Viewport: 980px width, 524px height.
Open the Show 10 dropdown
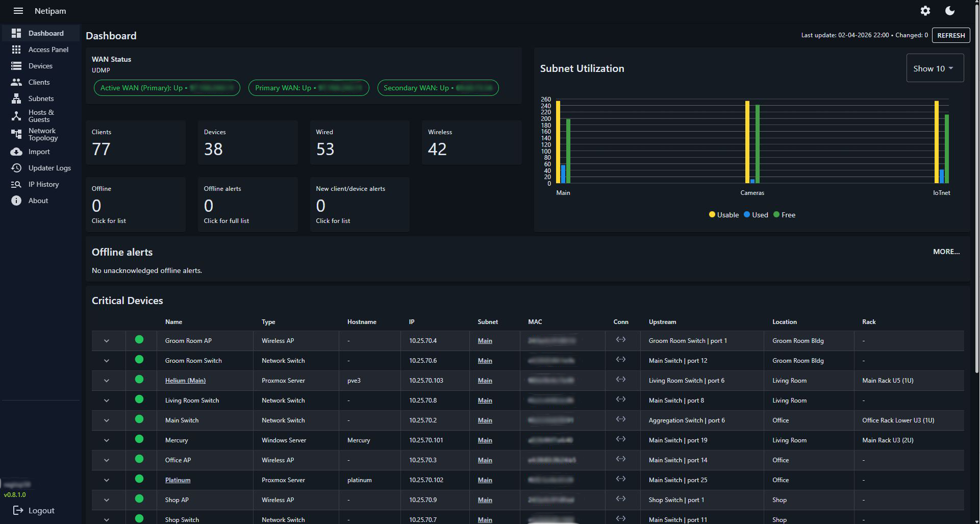click(x=935, y=68)
